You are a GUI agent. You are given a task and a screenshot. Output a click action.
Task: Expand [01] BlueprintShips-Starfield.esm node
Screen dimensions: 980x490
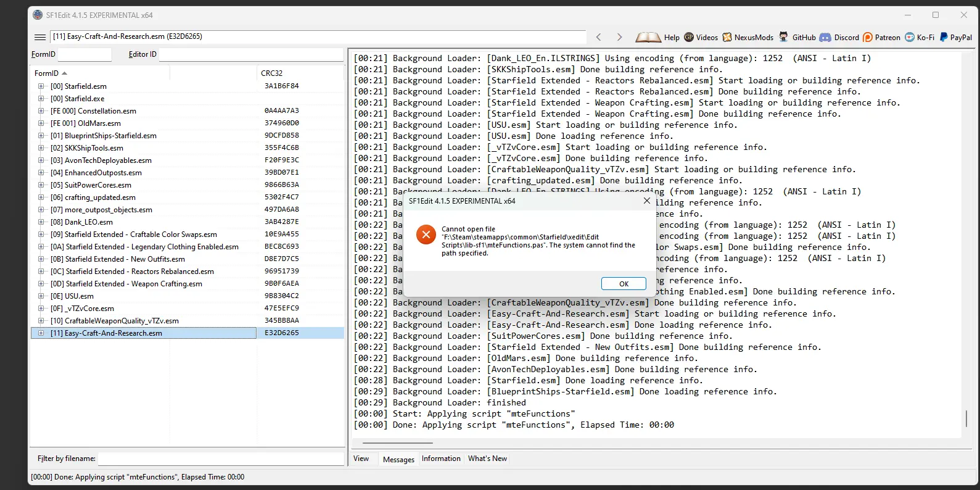coord(41,136)
